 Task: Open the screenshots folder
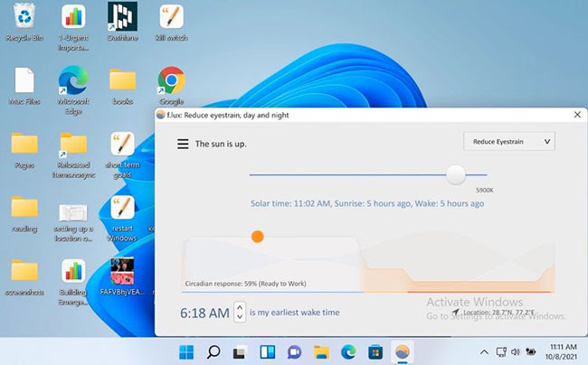point(24,277)
